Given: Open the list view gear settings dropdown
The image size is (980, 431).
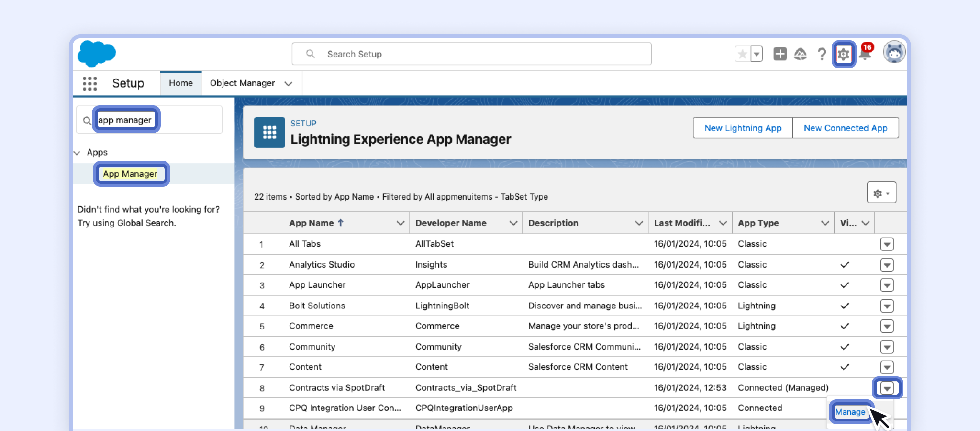Looking at the screenshot, I should click(881, 193).
